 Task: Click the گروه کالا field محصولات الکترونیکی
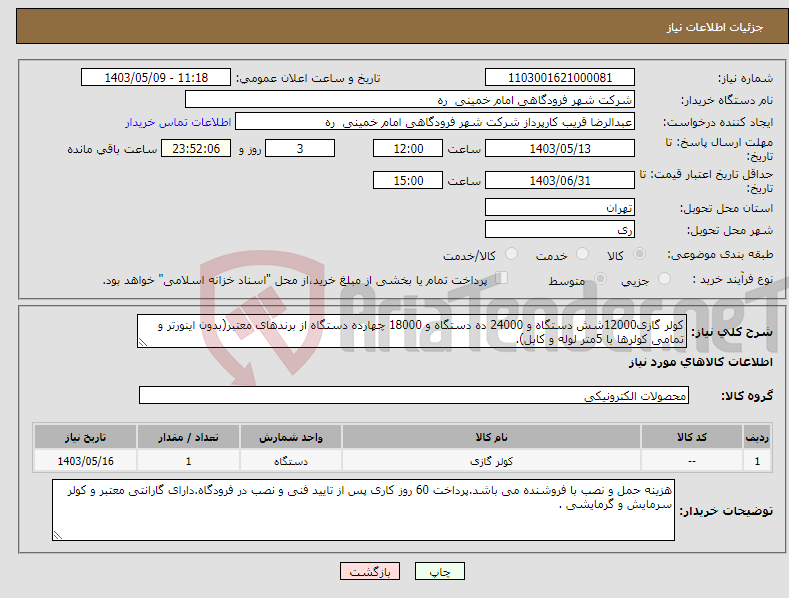tap(414, 396)
